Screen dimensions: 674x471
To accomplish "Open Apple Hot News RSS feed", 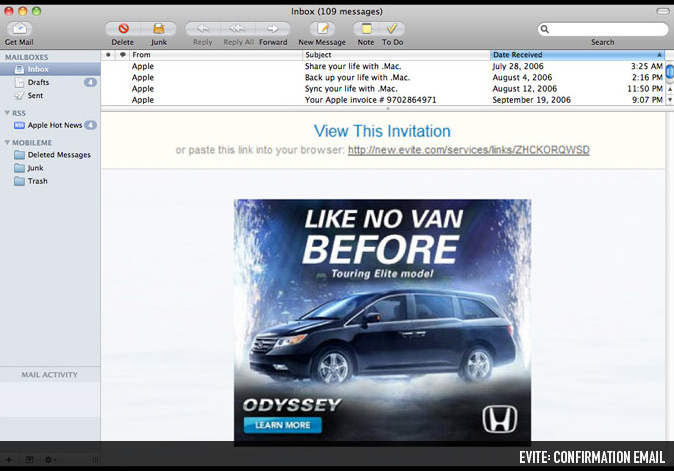I will tap(50, 125).
